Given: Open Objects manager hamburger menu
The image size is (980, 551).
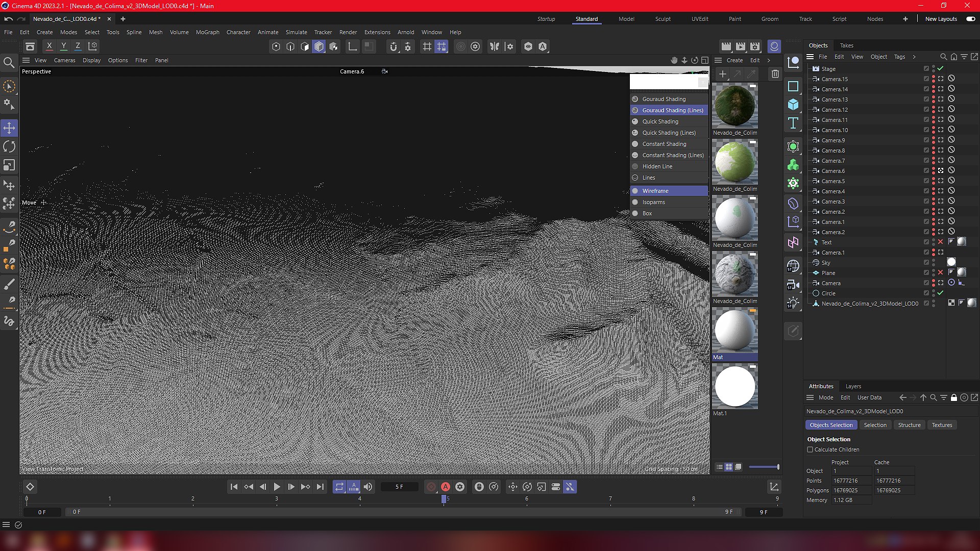Looking at the screenshot, I should tap(810, 57).
